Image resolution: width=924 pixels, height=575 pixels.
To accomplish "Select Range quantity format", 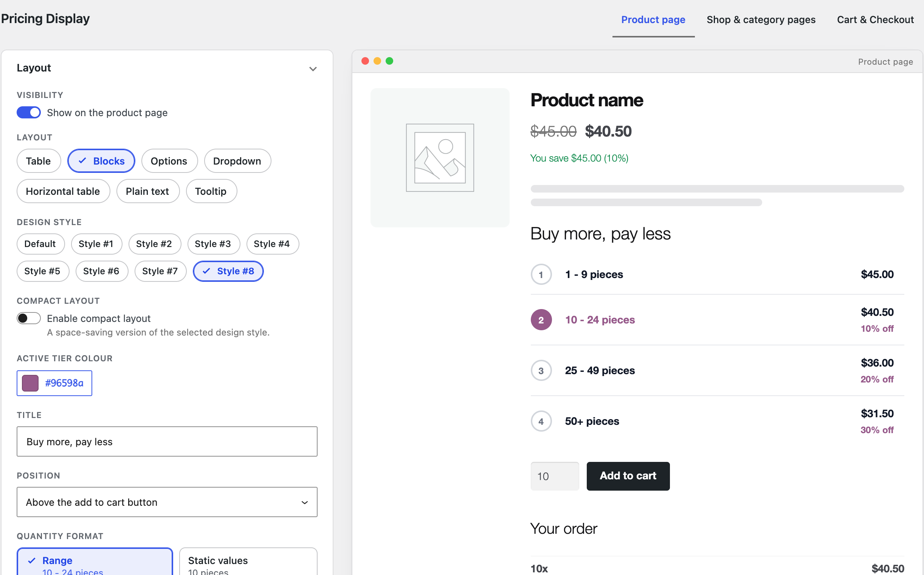I will [x=95, y=562].
